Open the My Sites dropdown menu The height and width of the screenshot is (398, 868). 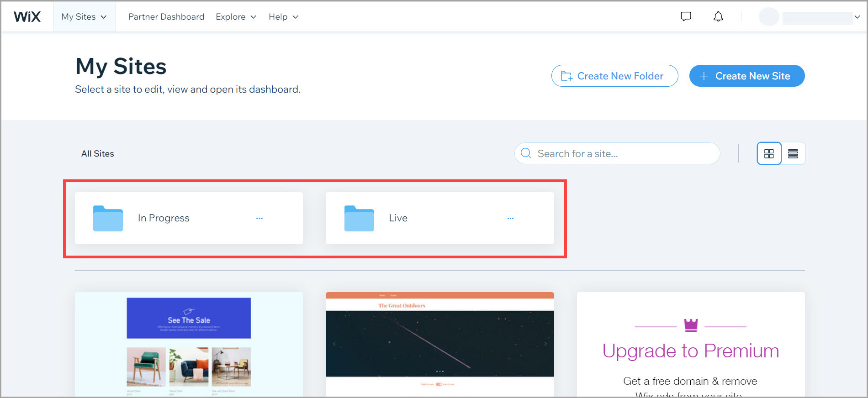pos(84,17)
